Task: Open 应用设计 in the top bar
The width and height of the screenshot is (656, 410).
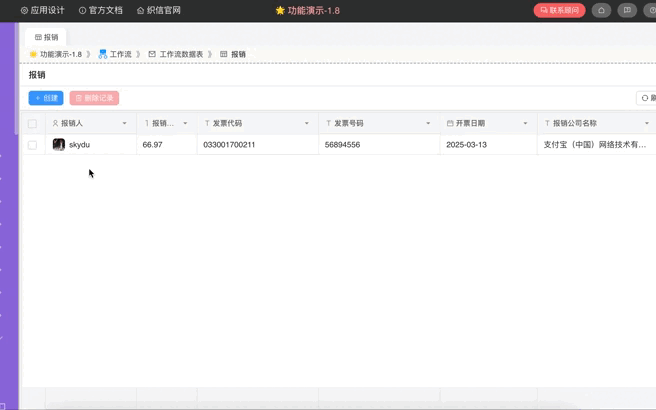Action: click(43, 10)
